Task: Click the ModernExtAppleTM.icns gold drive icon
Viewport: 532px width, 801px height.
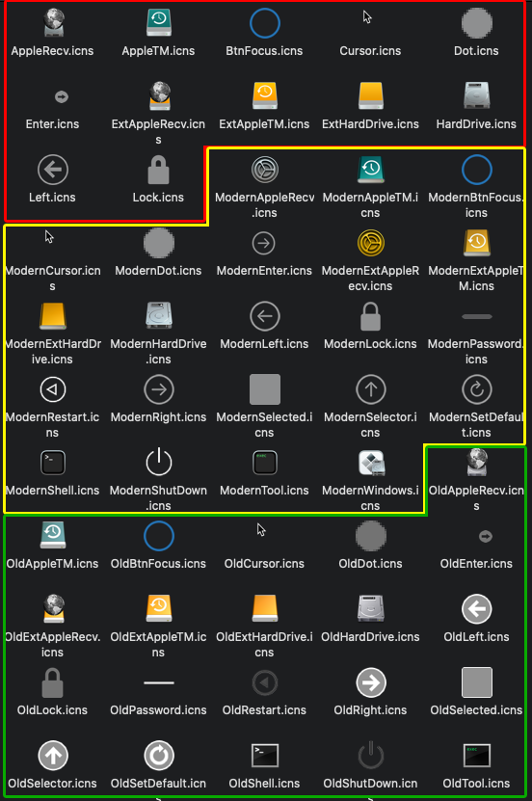Action: 476,243
